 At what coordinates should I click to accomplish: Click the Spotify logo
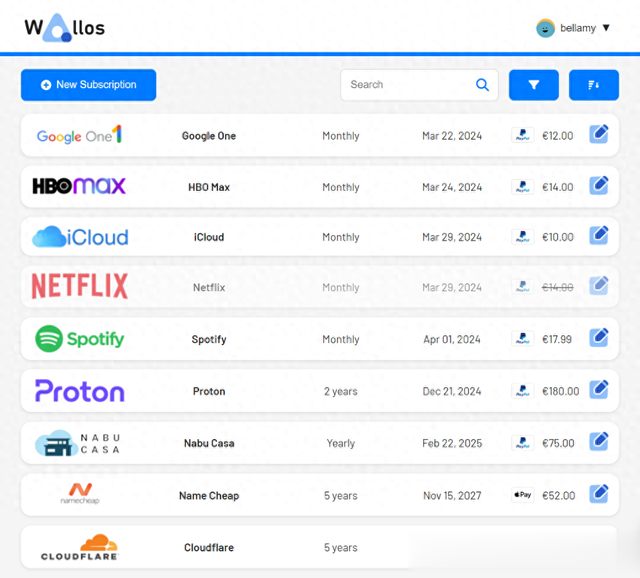coord(80,339)
